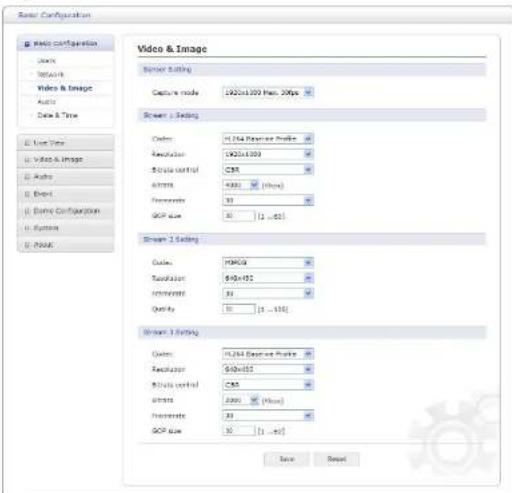The image size is (512, 493).
Task: Open the Capture mode dropdown
Action: click(268, 92)
